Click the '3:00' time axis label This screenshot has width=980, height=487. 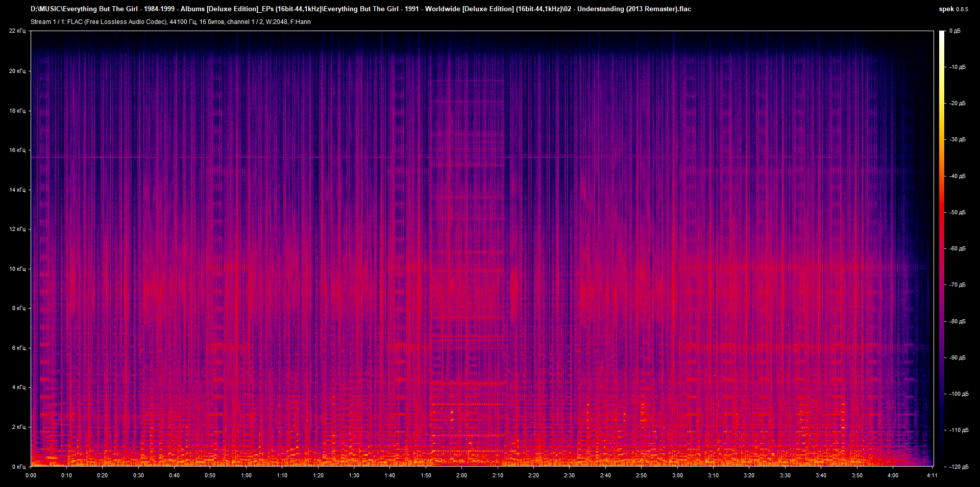pyautogui.click(x=678, y=475)
